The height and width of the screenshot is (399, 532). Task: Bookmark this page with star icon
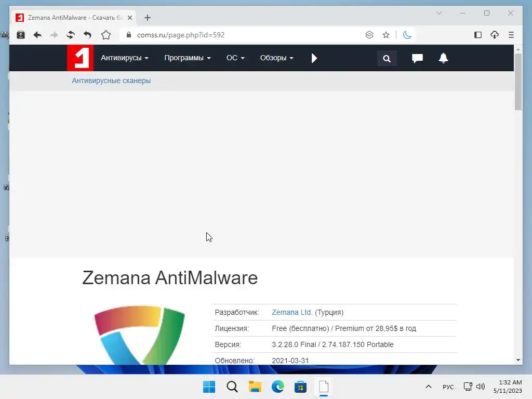[386, 35]
